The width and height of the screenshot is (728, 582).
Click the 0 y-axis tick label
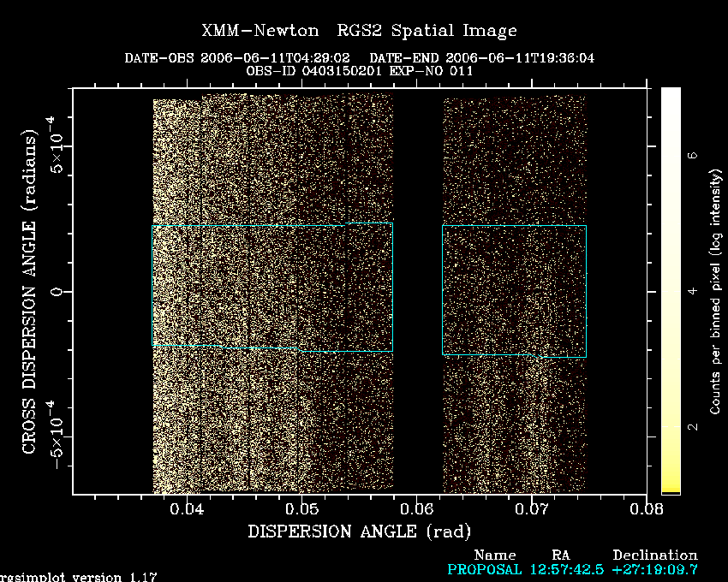coord(57,292)
